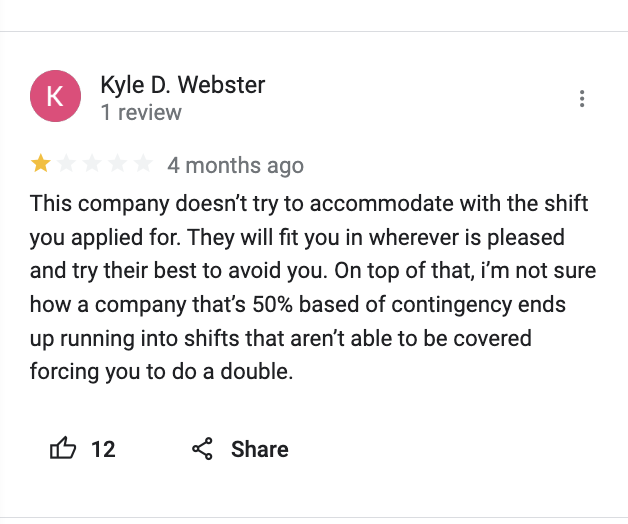Viewport: 628px width, 524px height.
Task: Click the gold first rating star
Action: [x=41, y=163]
